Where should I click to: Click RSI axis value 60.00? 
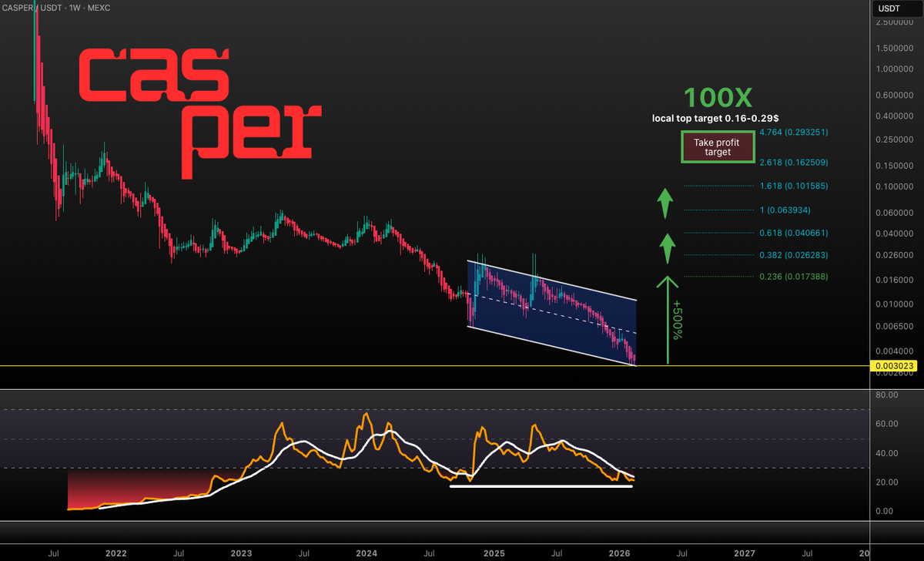tap(888, 424)
